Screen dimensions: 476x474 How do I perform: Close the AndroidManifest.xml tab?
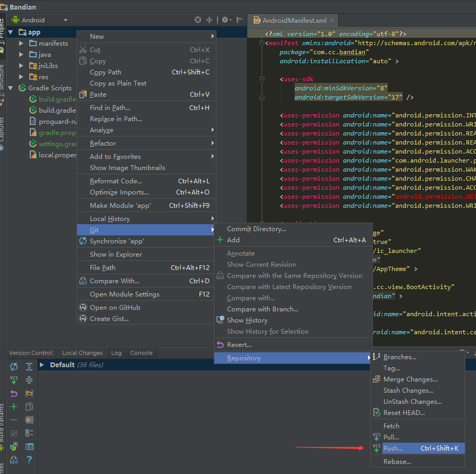[332, 20]
